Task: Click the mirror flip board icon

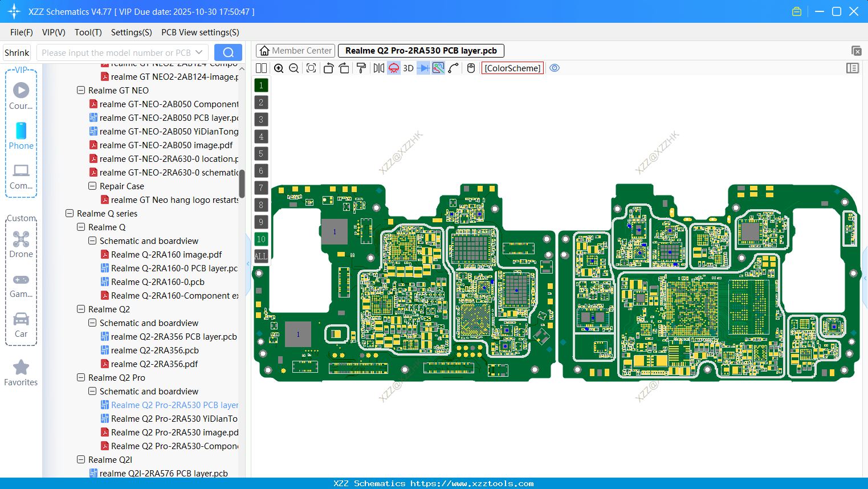Action: 378,68
